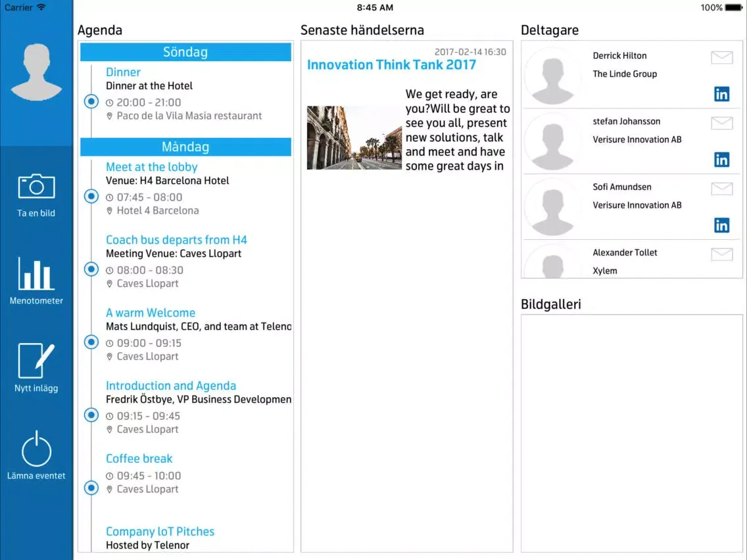Image resolution: width=747 pixels, height=560 pixels.
Task: Tap the Lämna eventet power icon
Action: (36, 448)
